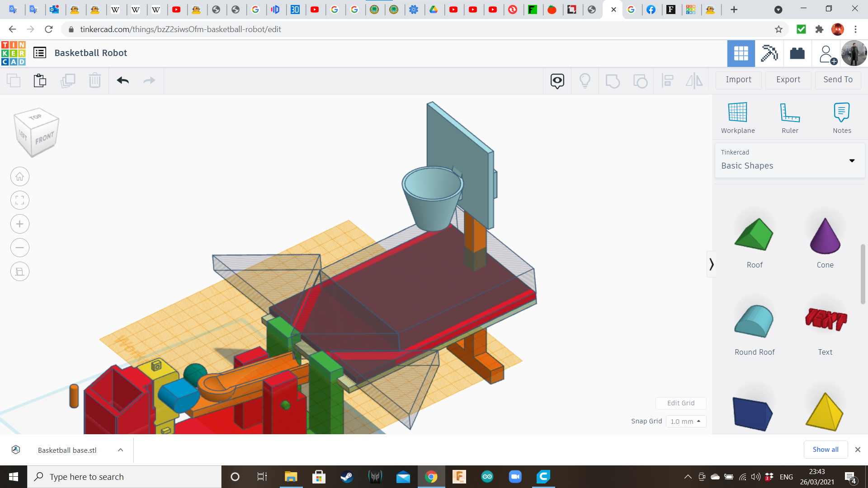Open File Explorer from the taskbar
This screenshot has height=488, width=868.
[291, 477]
